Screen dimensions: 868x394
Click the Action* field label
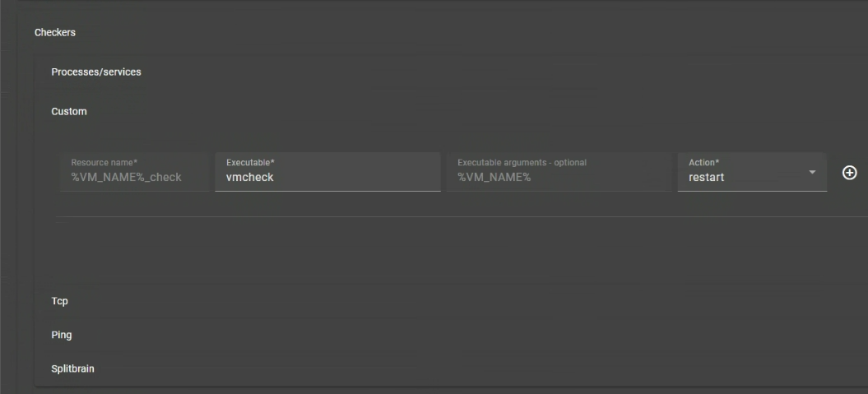[703, 163]
